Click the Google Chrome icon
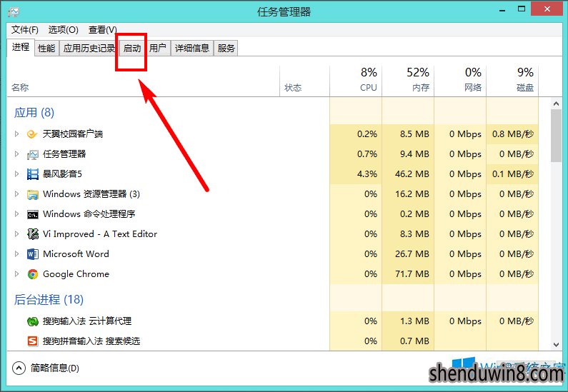This screenshot has height=392, width=568. [33, 274]
